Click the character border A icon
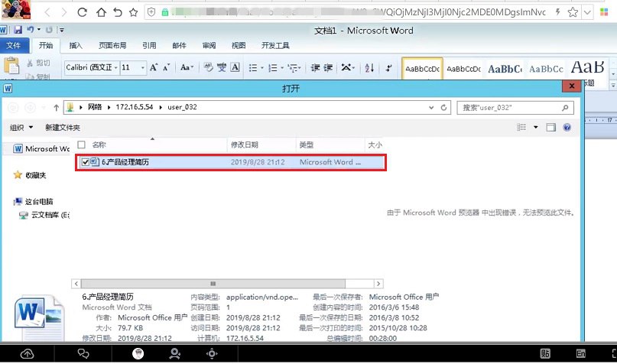This screenshot has width=617, height=364. 235,67
